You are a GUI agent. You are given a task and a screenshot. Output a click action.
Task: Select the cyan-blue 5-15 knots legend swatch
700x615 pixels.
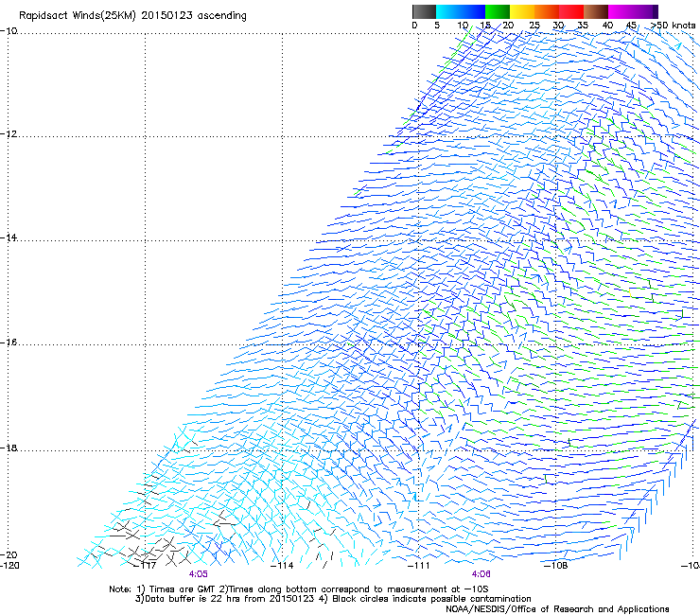(461, 11)
